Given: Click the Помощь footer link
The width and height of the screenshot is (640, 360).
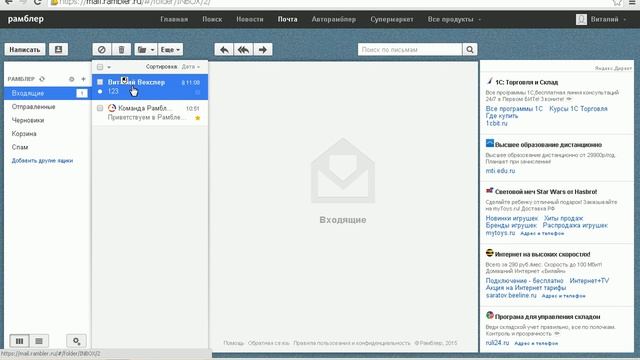Looking at the screenshot, I should (x=234, y=343).
